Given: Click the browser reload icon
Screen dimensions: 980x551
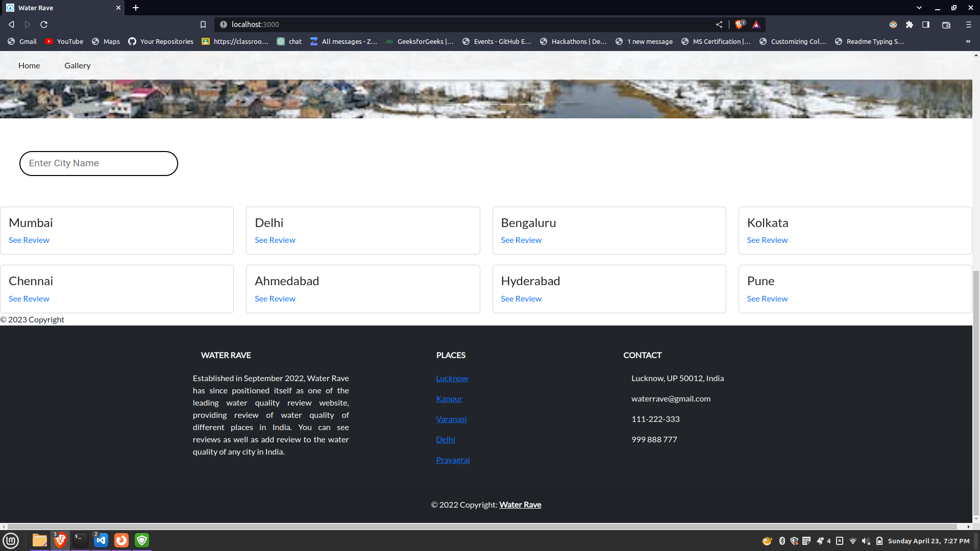Looking at the screenshot, I should click(x=44, y=24).
